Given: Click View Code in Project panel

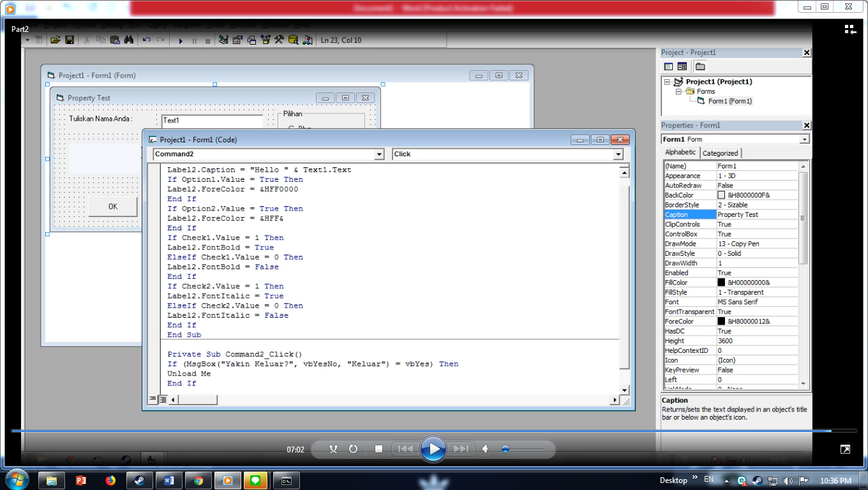Looking at the screenshot, I should pyautogui.click(x=668, y=66).
